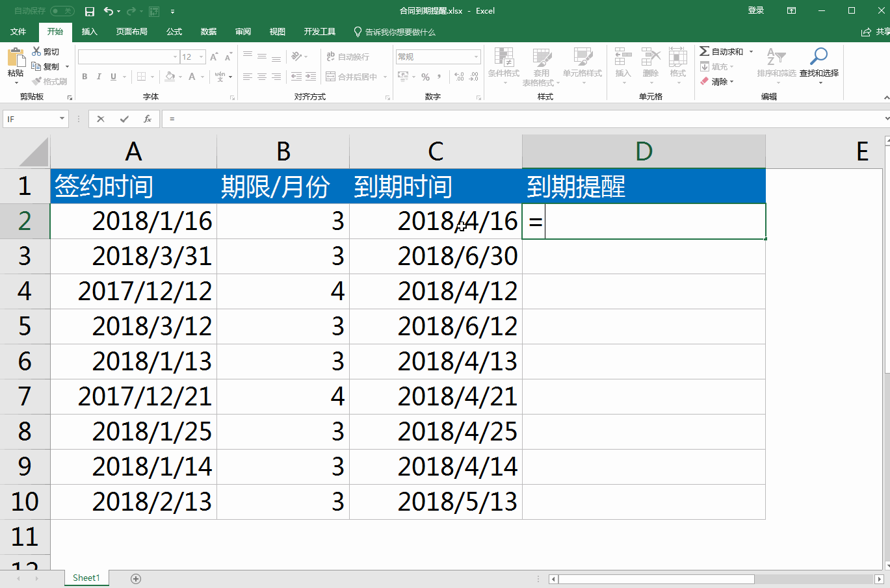
Task: Switch to the 页面布局 Page Layout tab
Action: click(x=131, y=32)
